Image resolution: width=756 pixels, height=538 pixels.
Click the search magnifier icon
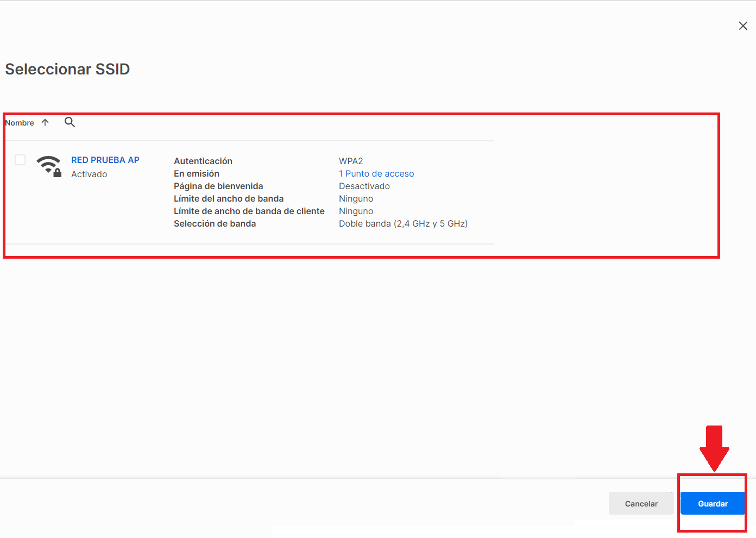70,122
